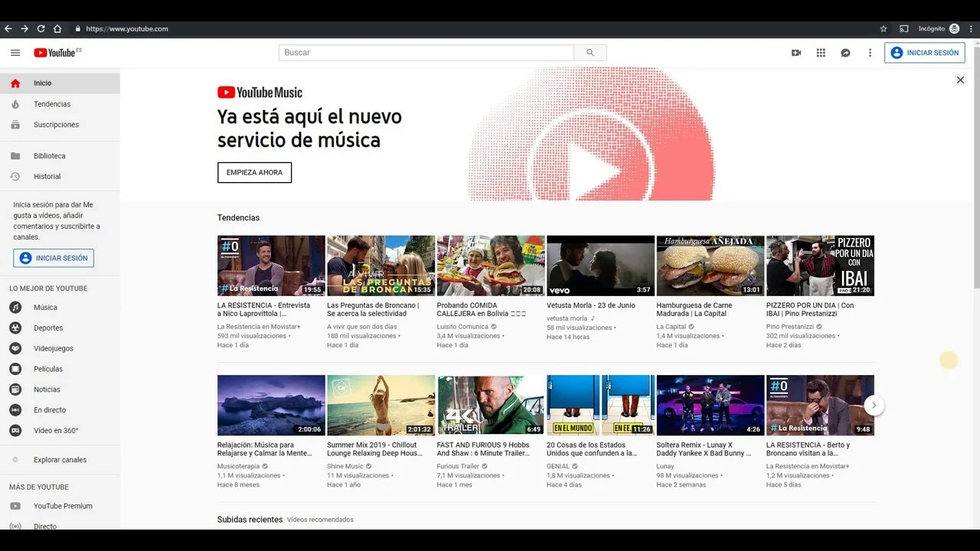Click the search magnifier button
The height and width of the screenshot is (551, 980).
[590, 53]
